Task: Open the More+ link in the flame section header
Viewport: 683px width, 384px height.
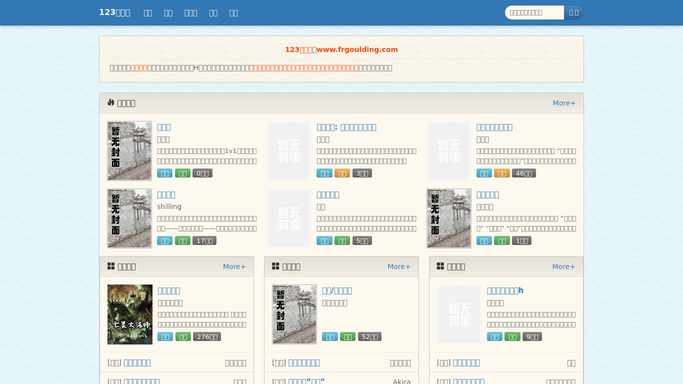Action: point(564,103)
